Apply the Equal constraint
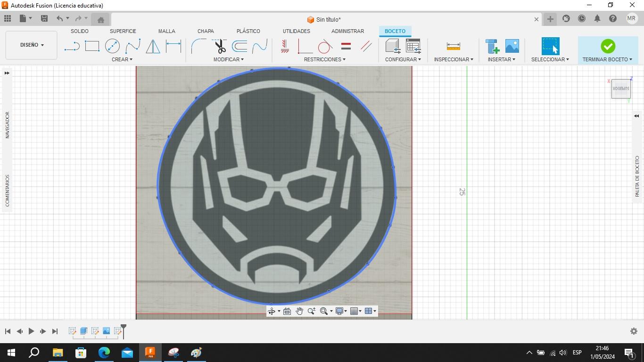Image resolution: width=644 pixels, height=362 pixels. pyautogui.click(x=346, y=46)
